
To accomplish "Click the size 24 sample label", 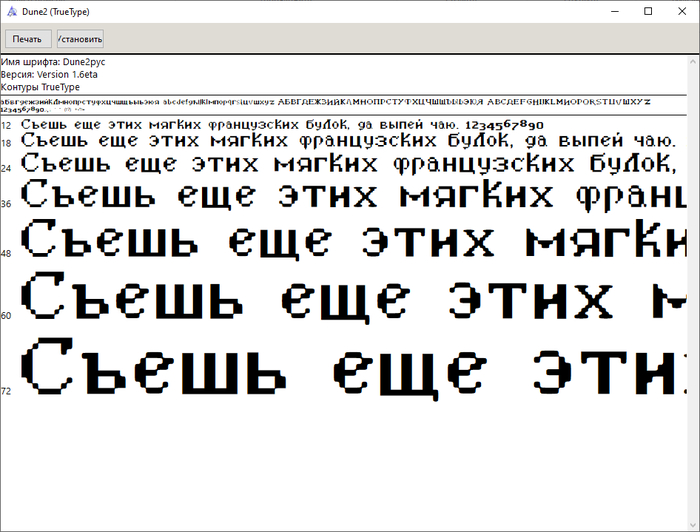I will pyautogui.click(x=6, y=168).
